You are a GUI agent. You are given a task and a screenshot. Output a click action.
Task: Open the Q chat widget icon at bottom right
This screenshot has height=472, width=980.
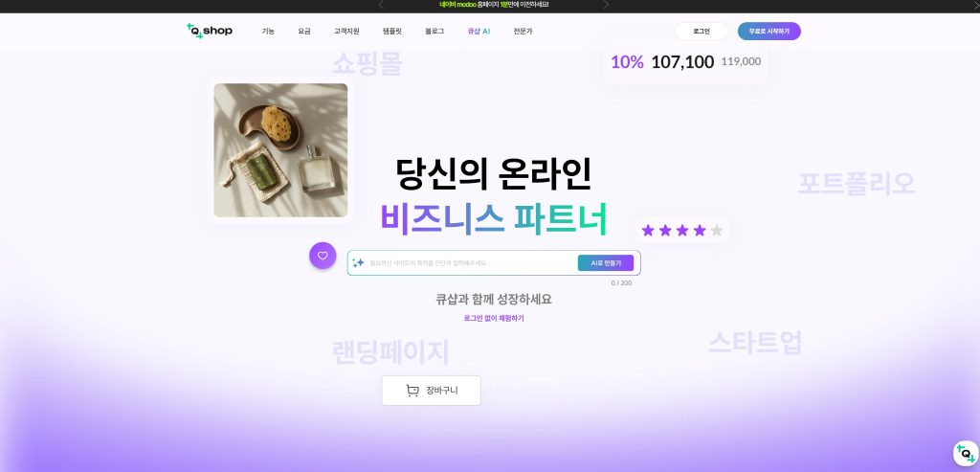click(965, 453)
